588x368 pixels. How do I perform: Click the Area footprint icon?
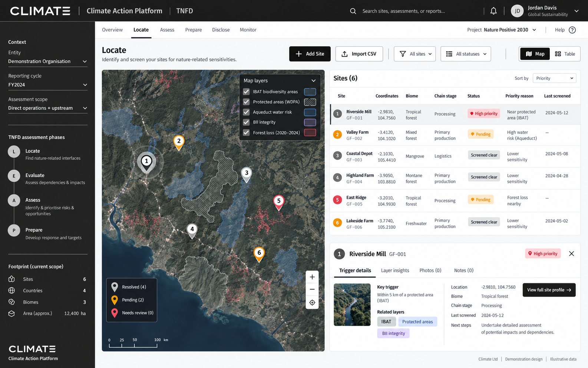click(11, 313)
